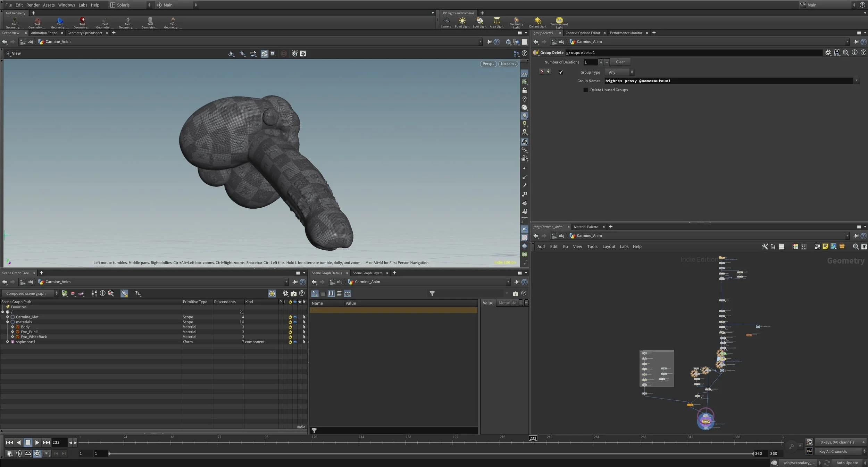Click the Camera shelf tool

(x=446, y=22)
